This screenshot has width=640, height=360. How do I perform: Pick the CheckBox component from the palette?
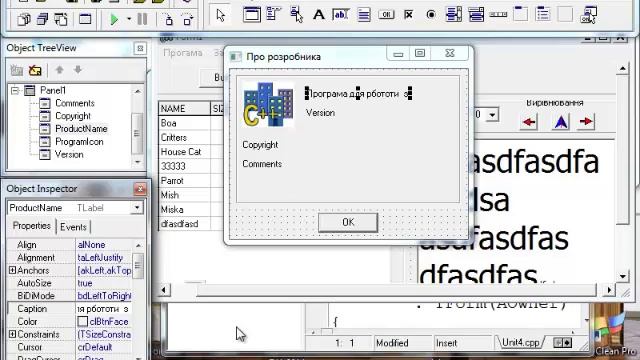408,15
